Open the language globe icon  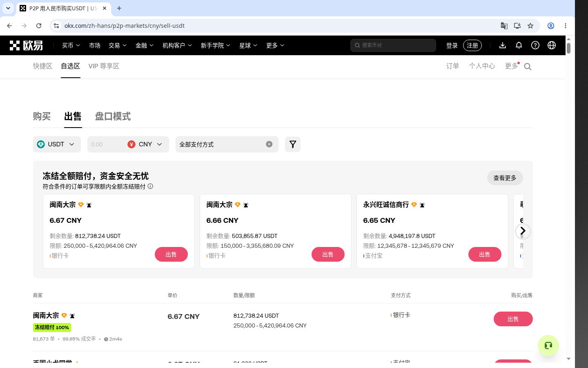pos(552,45)
